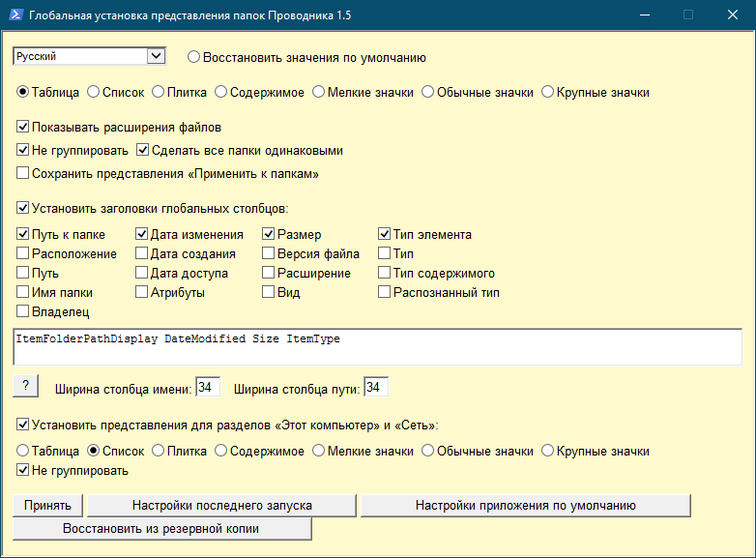Enable the «Владелец» column checkbox
This screenshot has width=756, height=558.
pos(22,311)
